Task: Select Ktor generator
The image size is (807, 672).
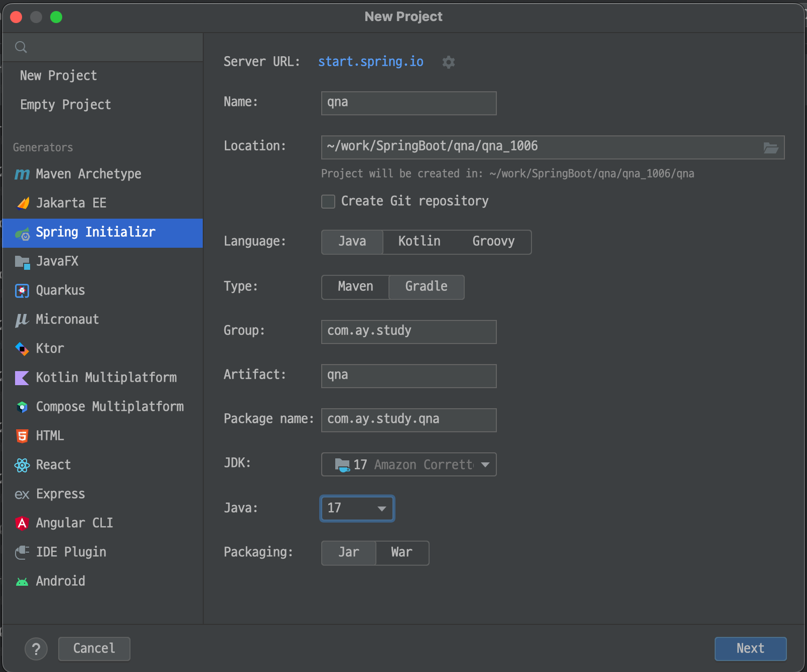Action: pyautogui.click(x=103, y=349)
